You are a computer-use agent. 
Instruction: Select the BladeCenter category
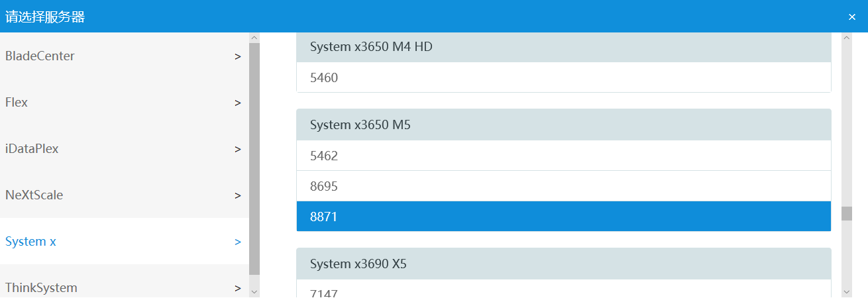[40, 56]
